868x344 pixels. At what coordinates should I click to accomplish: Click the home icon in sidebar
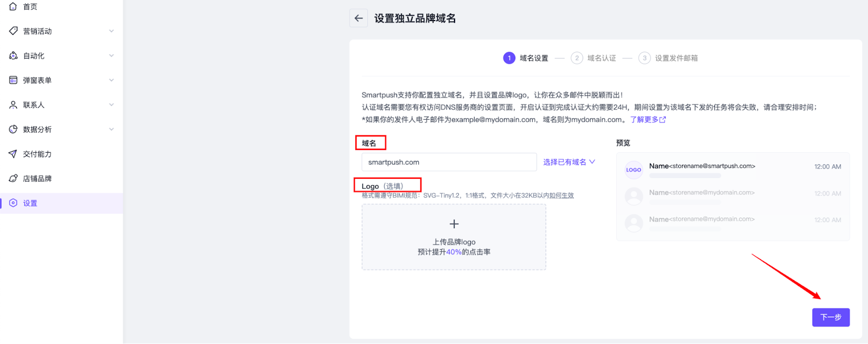tap(13, 7)
